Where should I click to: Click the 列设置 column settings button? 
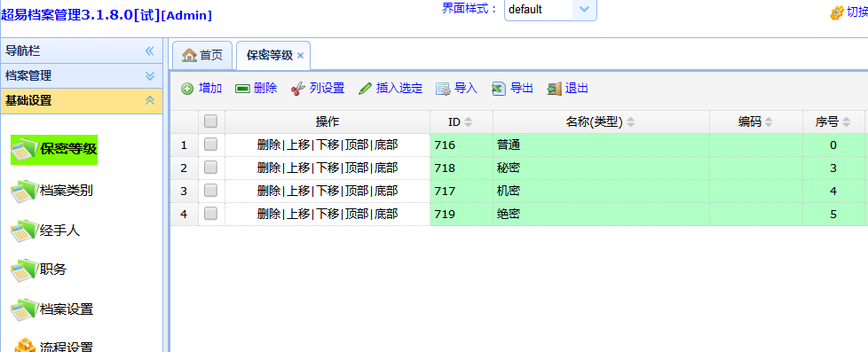(x=318, y=89)
